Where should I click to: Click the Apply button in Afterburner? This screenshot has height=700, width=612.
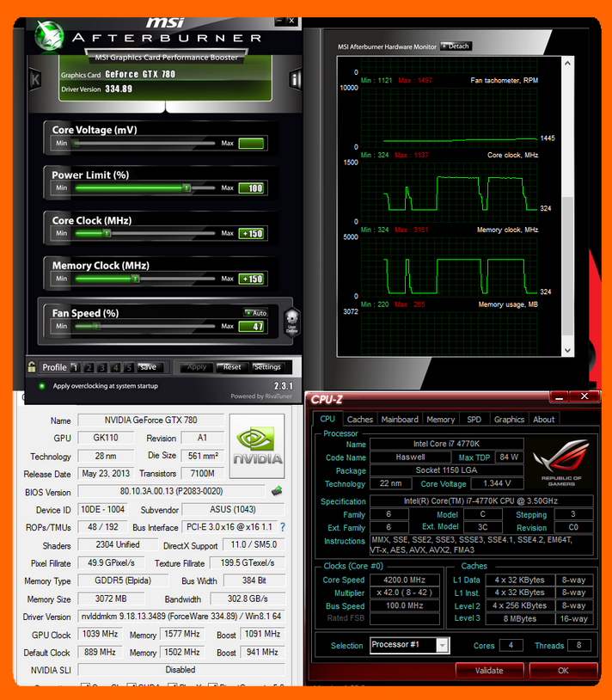click(196, 367)
